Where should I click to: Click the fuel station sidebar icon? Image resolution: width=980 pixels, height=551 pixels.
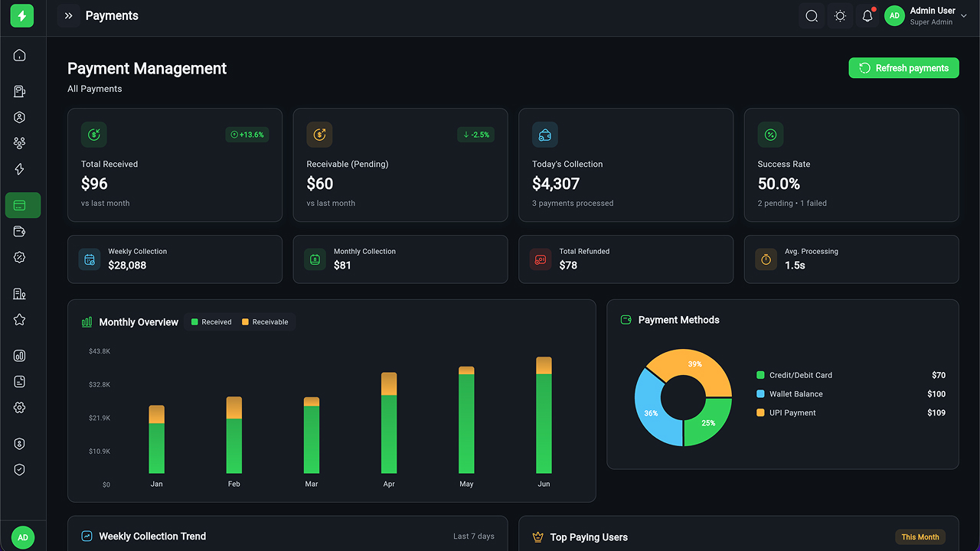tap(20, 92)
